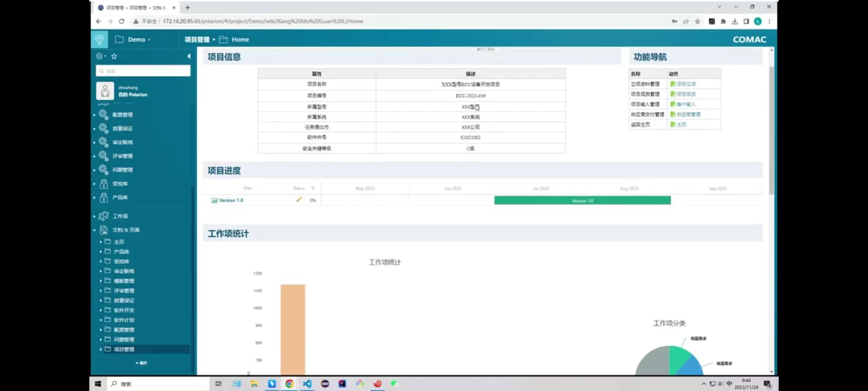Click the 审定联络 gear icon
Image resolution: width=868 pixels, height=391 pixels.
click(103, 142)
